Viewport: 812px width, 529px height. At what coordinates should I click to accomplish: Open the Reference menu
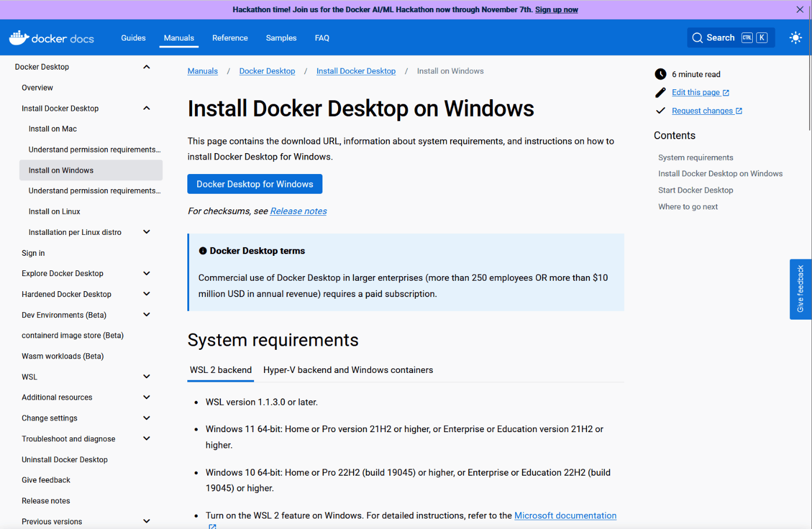tap(230, 38)
